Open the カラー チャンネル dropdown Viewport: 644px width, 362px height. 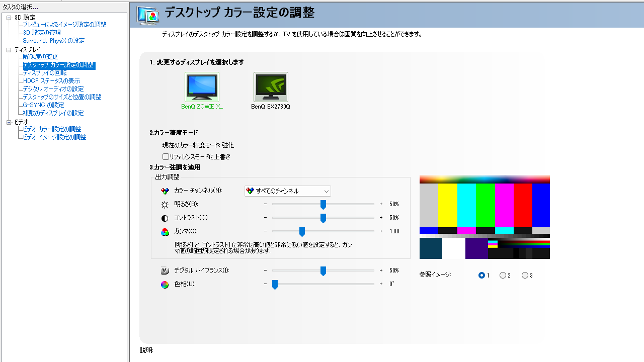[287, 191]
